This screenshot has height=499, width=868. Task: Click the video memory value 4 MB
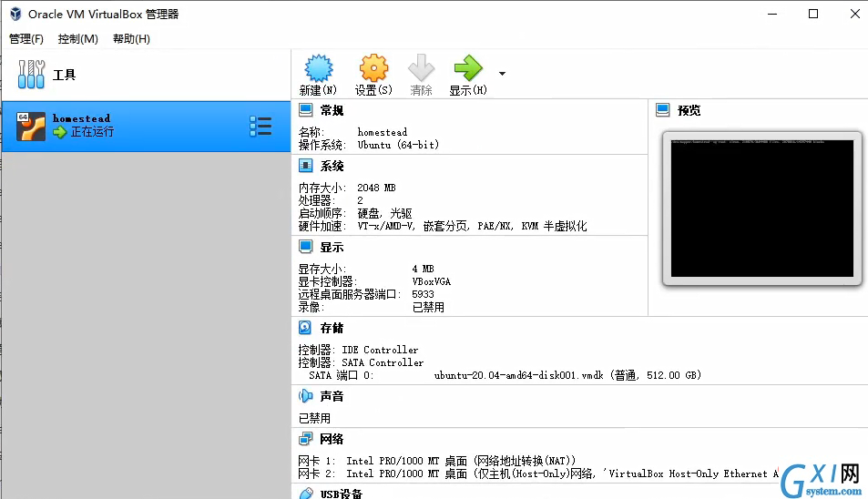pos(423,269)
